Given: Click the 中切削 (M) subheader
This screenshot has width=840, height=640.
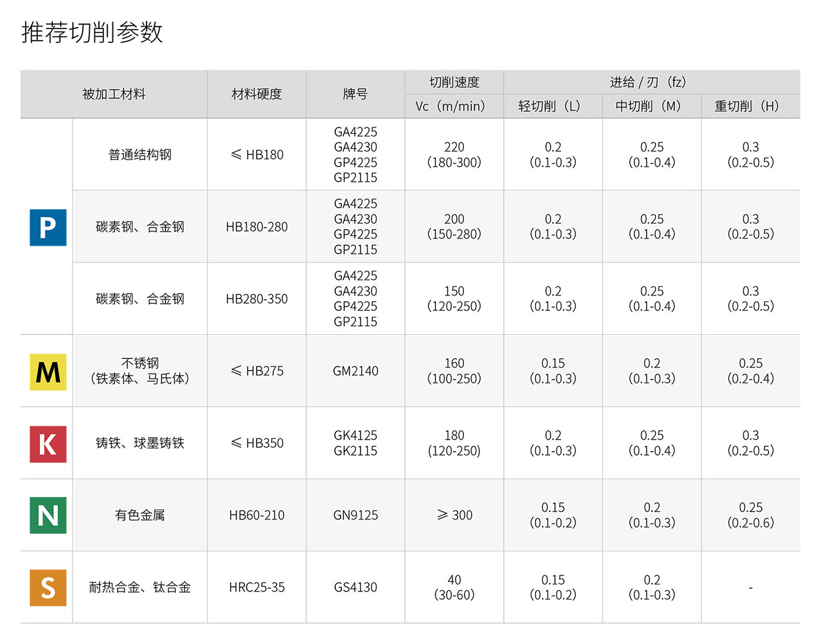Looking at the screenshot, I should coord(652,106).
